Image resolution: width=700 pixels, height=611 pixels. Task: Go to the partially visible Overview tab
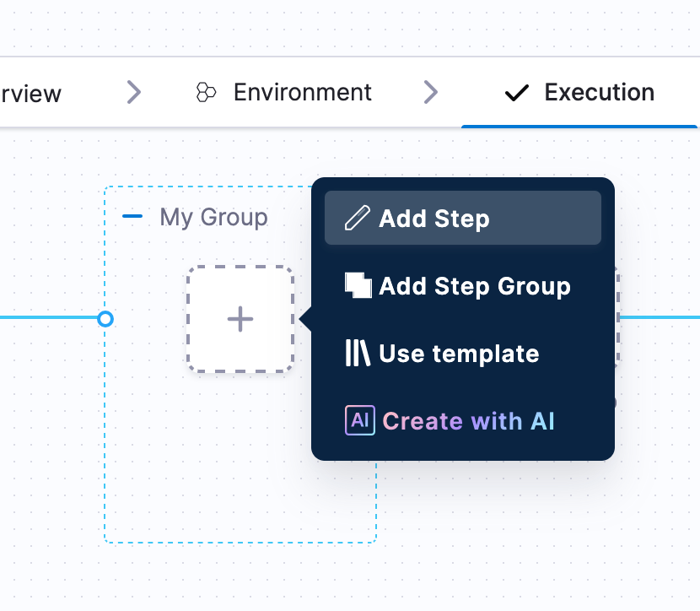tap(31, 93)
